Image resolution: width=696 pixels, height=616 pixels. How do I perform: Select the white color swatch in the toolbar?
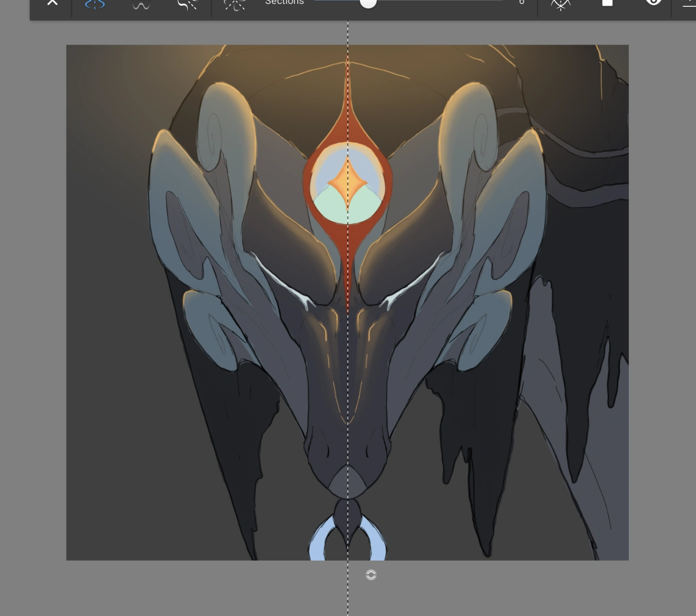pyautogui.click(x=607, y=3)
